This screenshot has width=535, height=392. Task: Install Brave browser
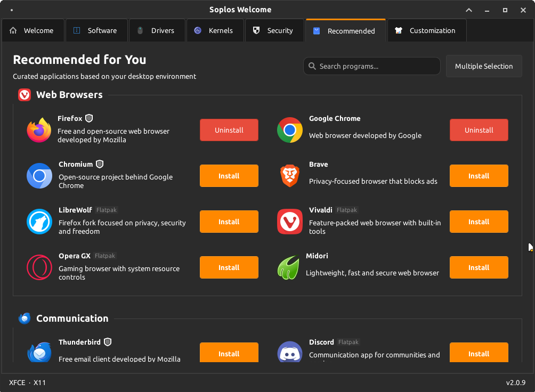[479, 176]
